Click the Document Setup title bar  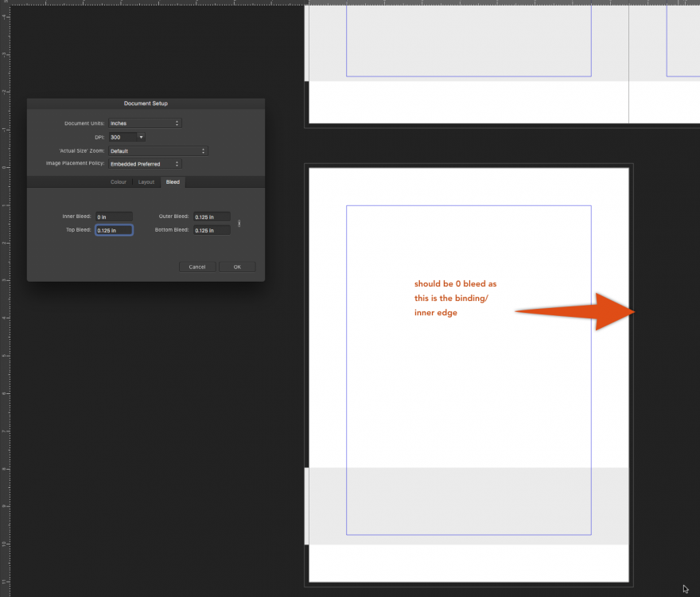146,103
